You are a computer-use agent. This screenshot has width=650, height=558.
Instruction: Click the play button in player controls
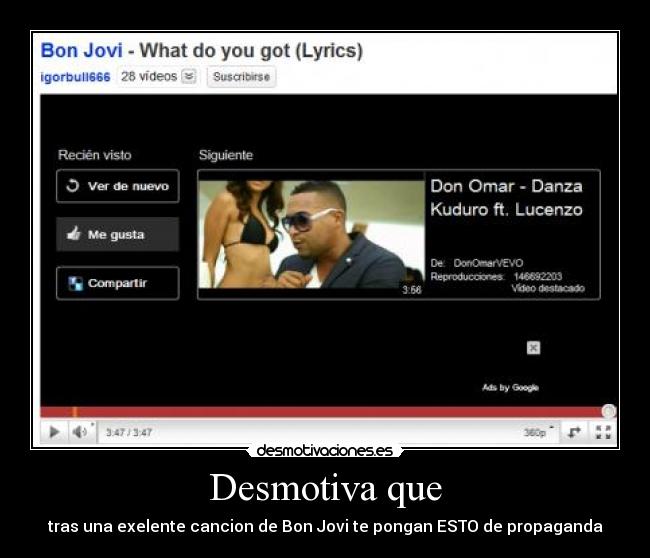pos(54,432)
